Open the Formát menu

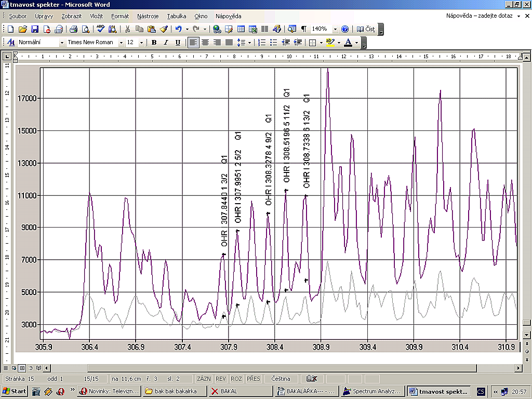click(x=120, y=16)
